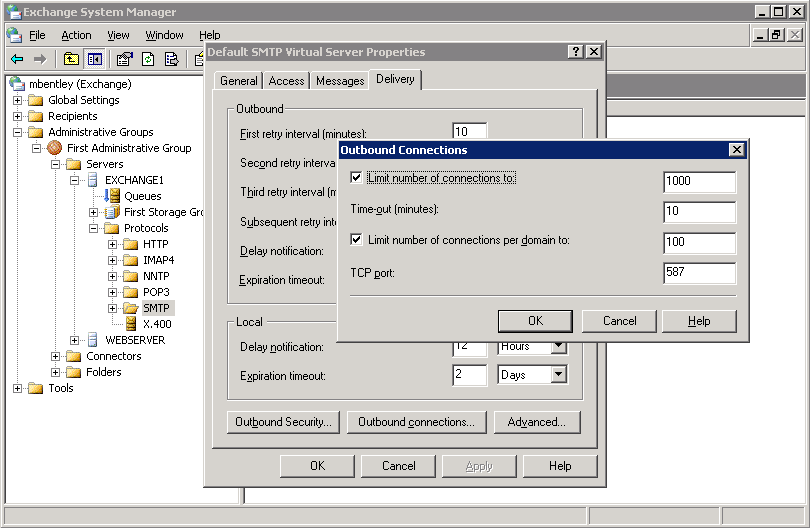
Task: Expand the Tools node
Action: (18, 389)
